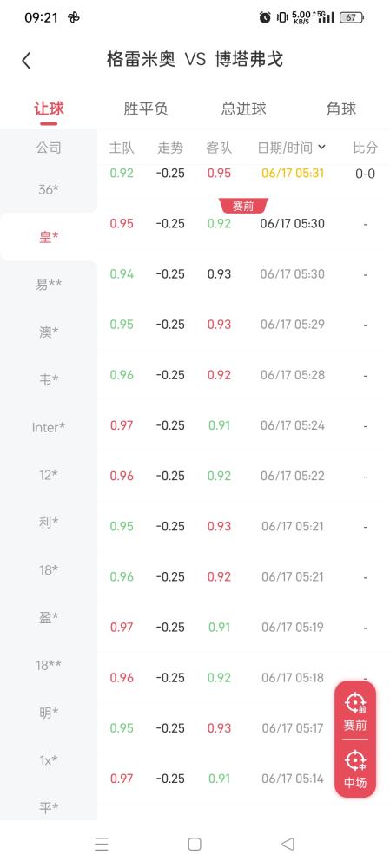
Task: Select company 澳* in sidebar
Action: click(49, 332)
